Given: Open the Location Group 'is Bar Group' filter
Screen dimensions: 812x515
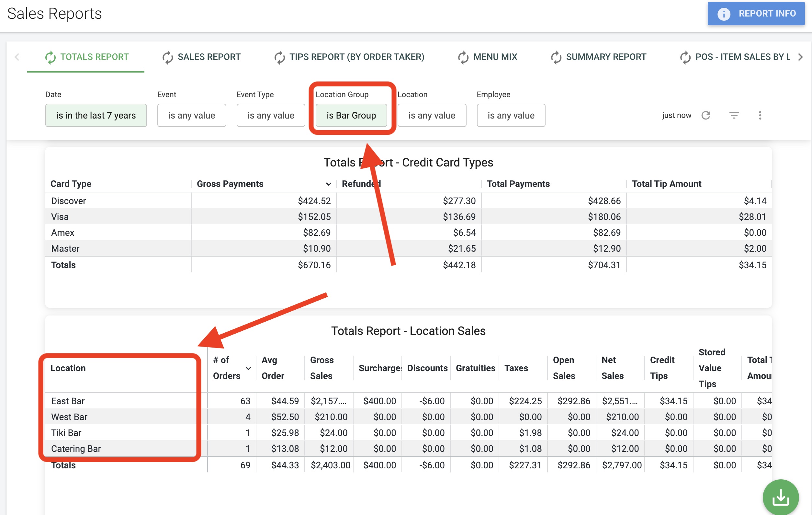Looking at the screenshot, I should coord(351,115).
